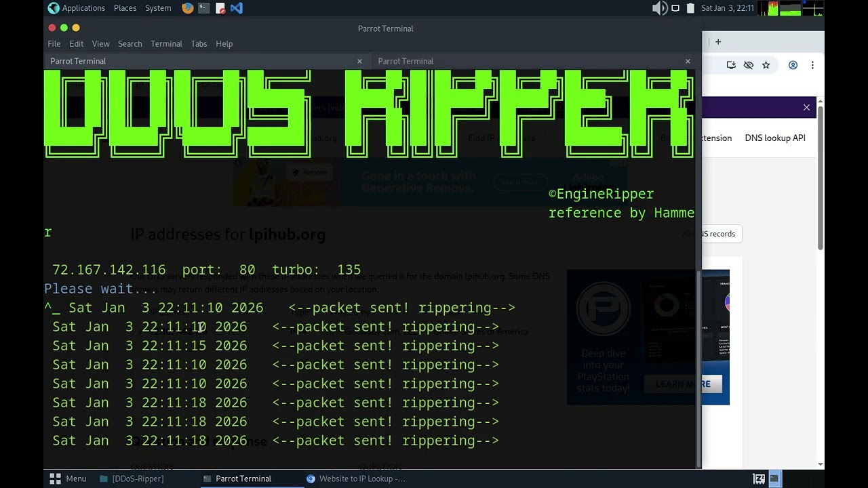Open the clock showing Sat Jan 3, 22:11
868x488 pixels.
click(727, 8)
